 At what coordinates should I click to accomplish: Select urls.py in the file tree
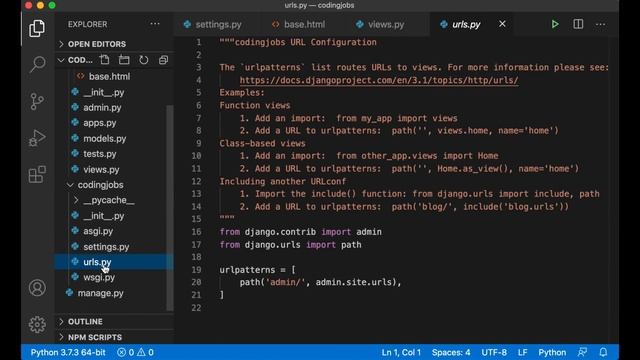(97, 262)
